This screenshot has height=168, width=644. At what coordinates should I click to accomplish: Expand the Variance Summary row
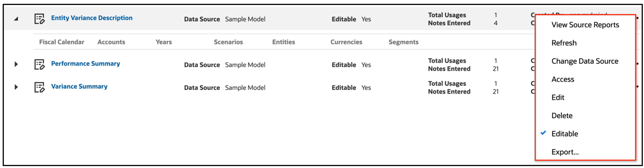click(16, 87)
